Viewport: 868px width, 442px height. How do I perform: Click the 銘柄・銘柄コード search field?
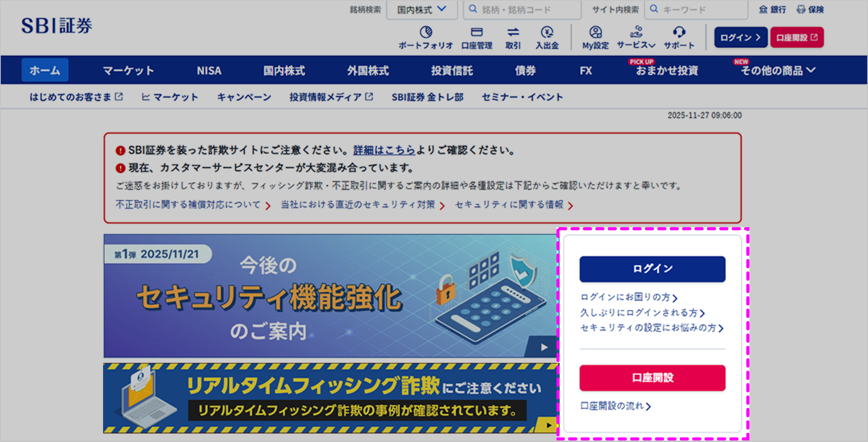[523, 10]
